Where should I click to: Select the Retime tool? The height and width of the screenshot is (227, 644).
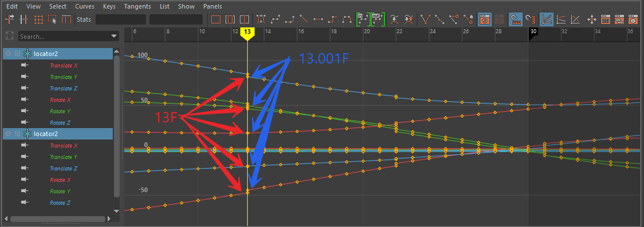pos(66,19)
